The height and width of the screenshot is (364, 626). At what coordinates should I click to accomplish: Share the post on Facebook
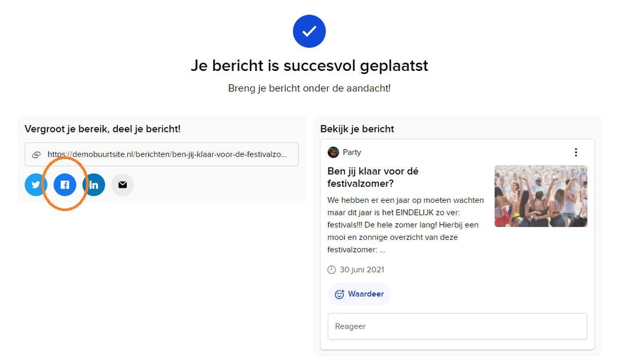tap(65, 185)
